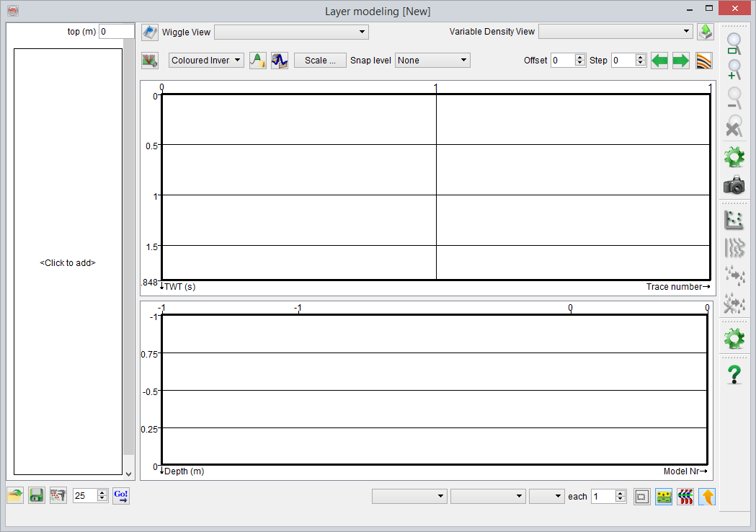This screenshot has height=532, width=756.
Task: Click the orange up-arrow icon at bottom right
Action: point(707,497)
